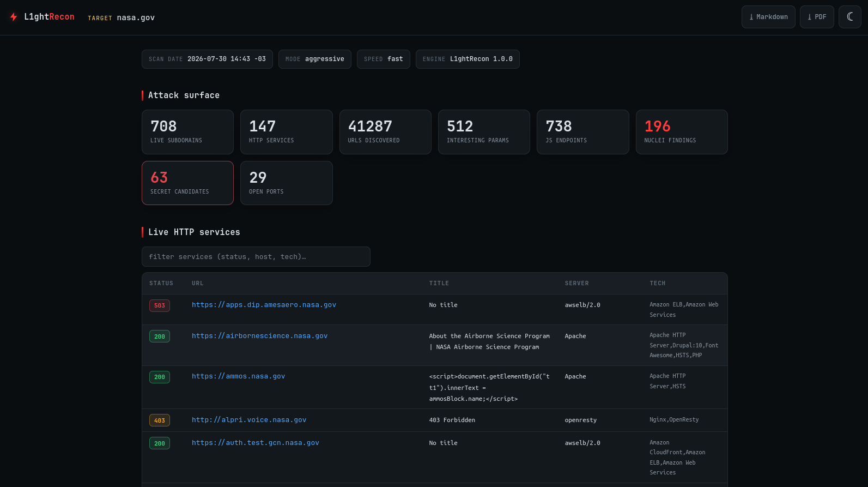Image resolution: width=868 pixels, height=487 pixels.
Task: Select the 708 Live Subdomains card
Action: (x=187, y=132)
